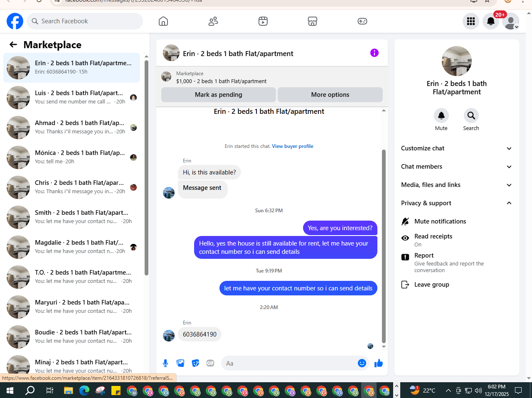This screenshot has height=398, width=532.
Task: Click large listing photo in right panel
Action: [457, 61]
